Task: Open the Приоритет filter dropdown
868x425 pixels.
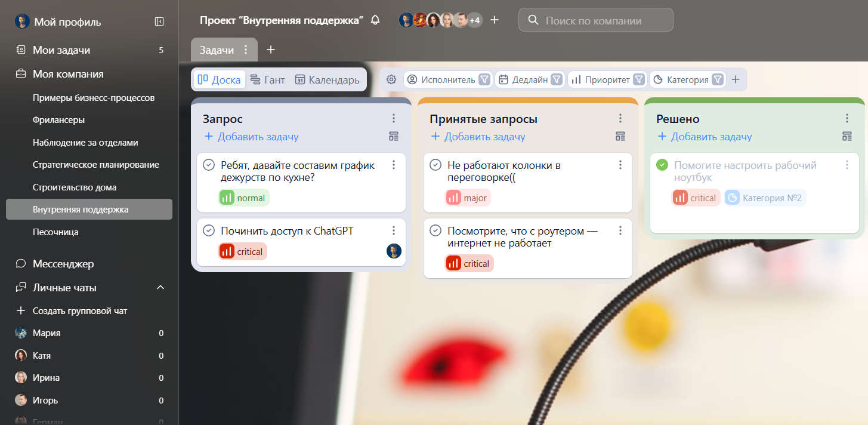Action: [x=607, y=79]
